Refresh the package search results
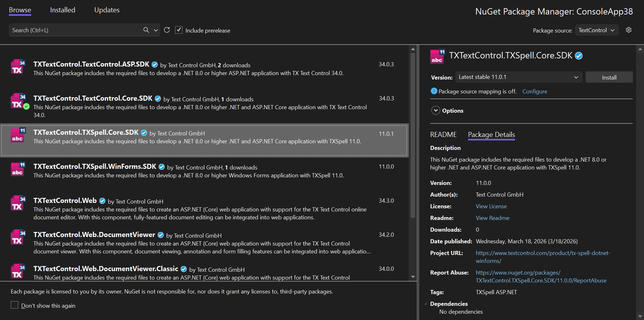This screenshot has width=644, height=320. (x=167, y=30)
